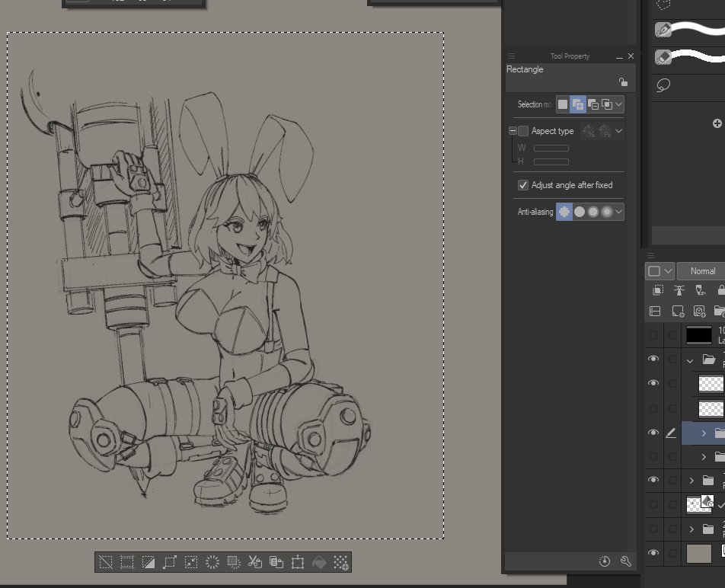Click Expand selected area icon
Image resolution: width=725 pixels, height=588 pixels.
click(170, 562)
